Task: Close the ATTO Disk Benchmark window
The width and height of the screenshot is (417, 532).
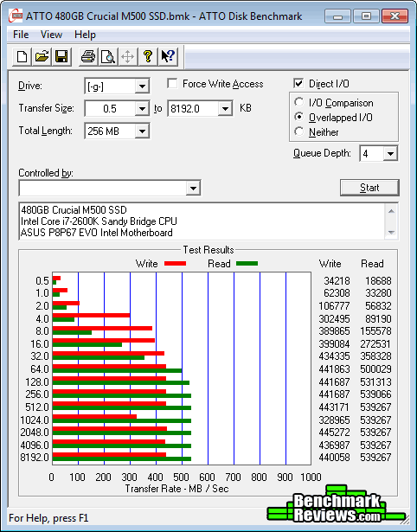Action: point(395,16)
